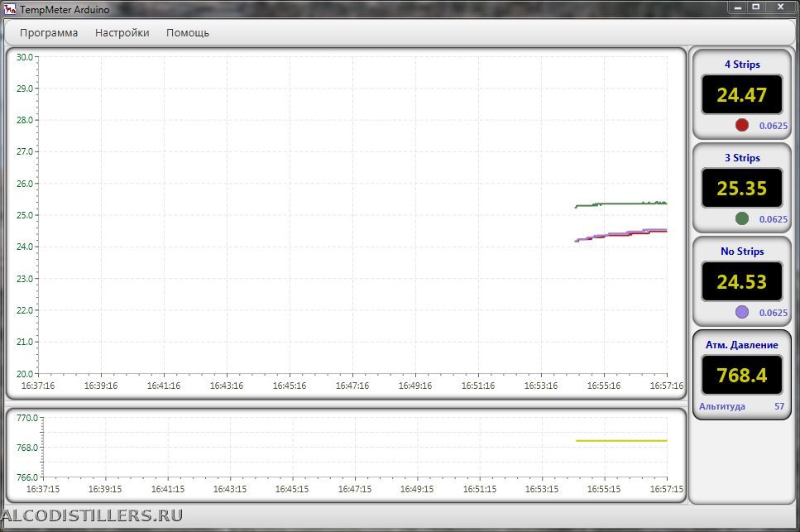Click the green color dot for 3 Strips
Screen dimensions: 800x532
pyautogui.click(x=742, y=218)
